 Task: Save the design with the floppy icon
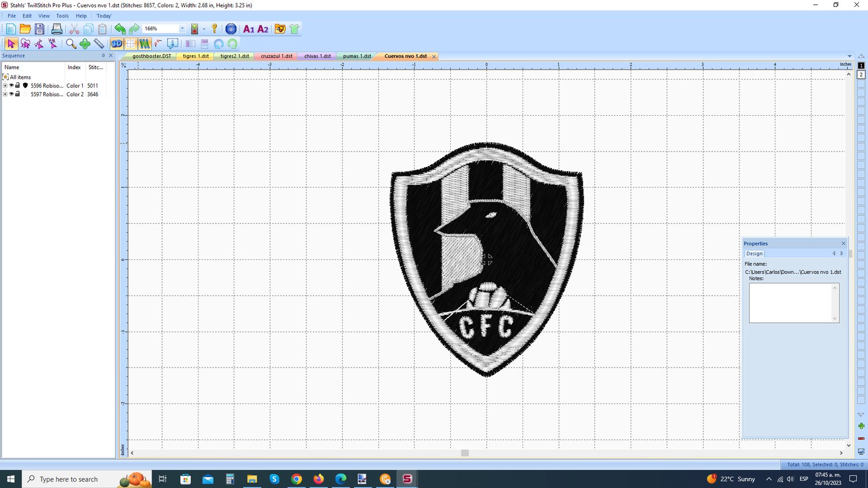pos(39,29)
